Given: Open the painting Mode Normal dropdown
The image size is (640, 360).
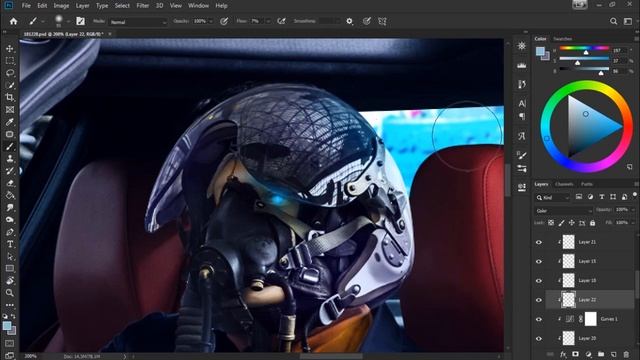Looking at the screenshot, I should [x=138, y=22].
